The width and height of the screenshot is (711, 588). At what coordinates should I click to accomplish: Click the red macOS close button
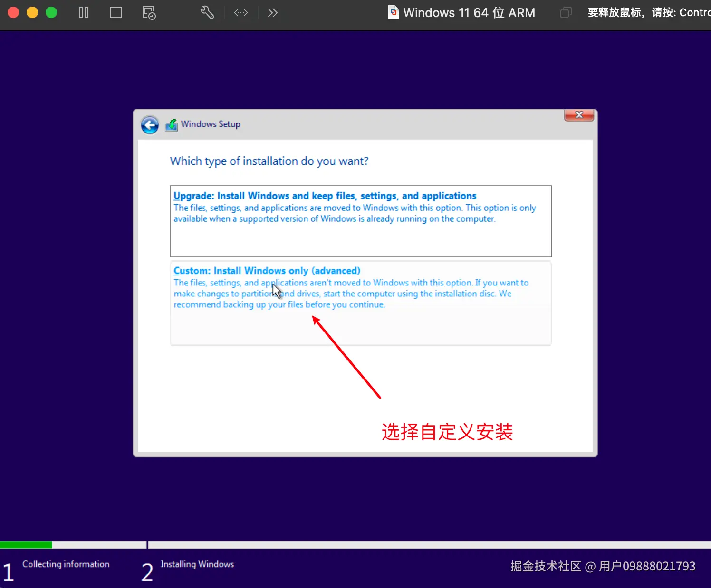[x=13, y=12]
